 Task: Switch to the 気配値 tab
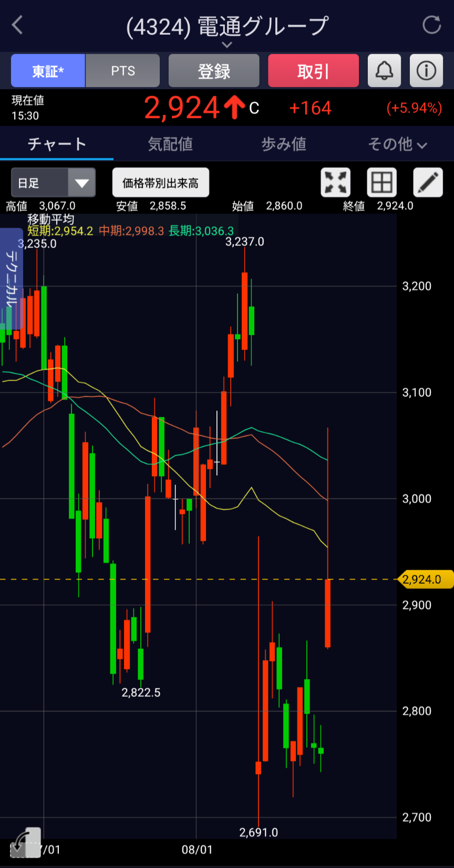[x=170, y=144]
